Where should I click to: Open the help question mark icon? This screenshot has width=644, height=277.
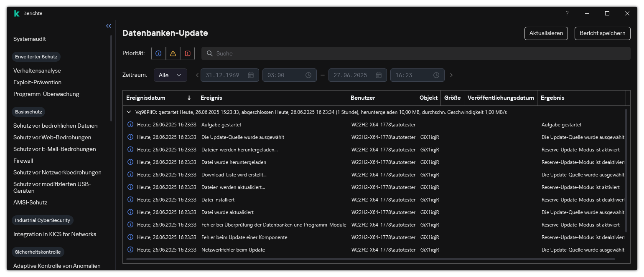click(567, 13)
